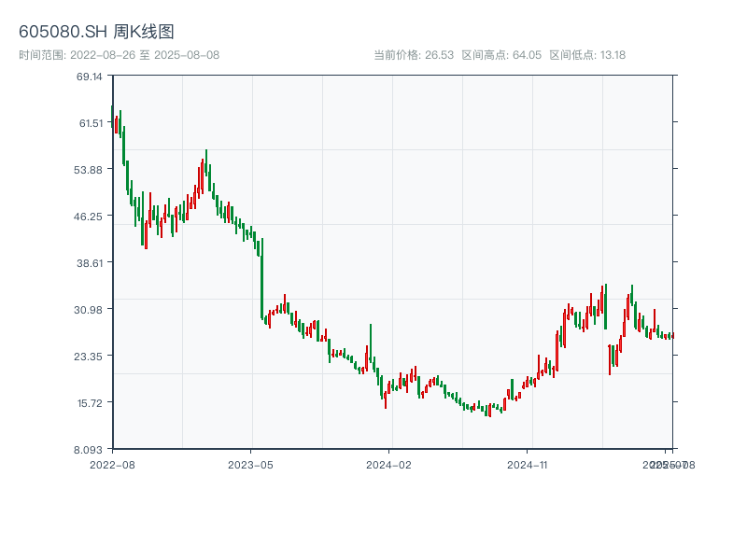Select the 2024-02 date axis label

(x=388, y=464)
